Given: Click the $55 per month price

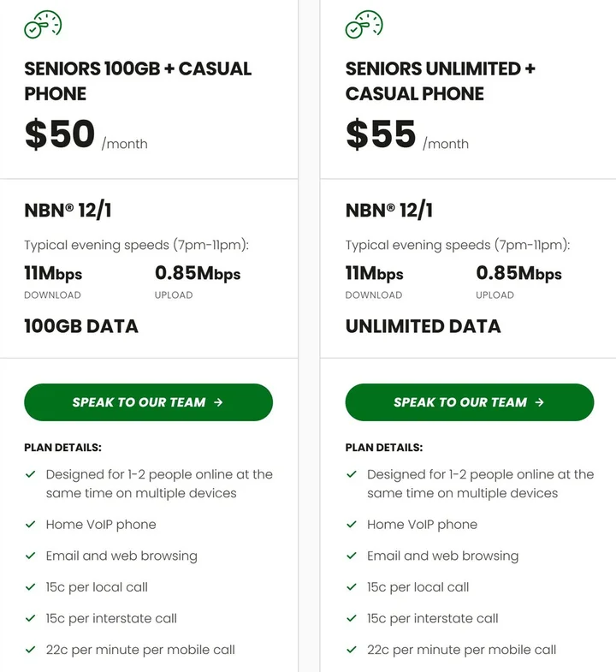Looking at the screenshot, I should point(406,135).
